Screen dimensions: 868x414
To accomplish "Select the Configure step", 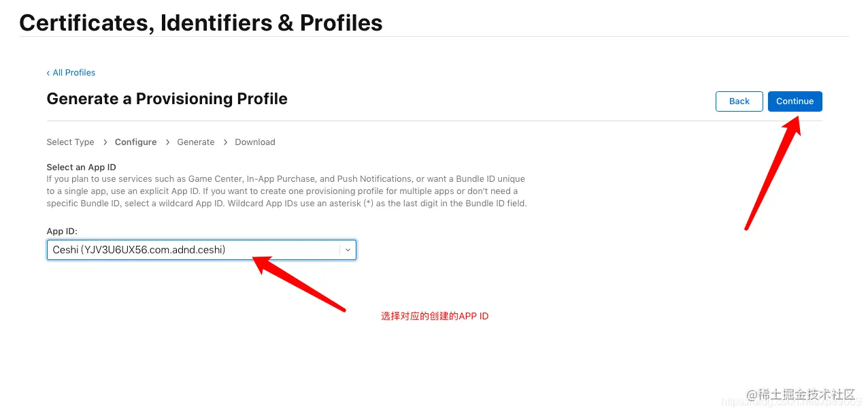I will [135, 142].
